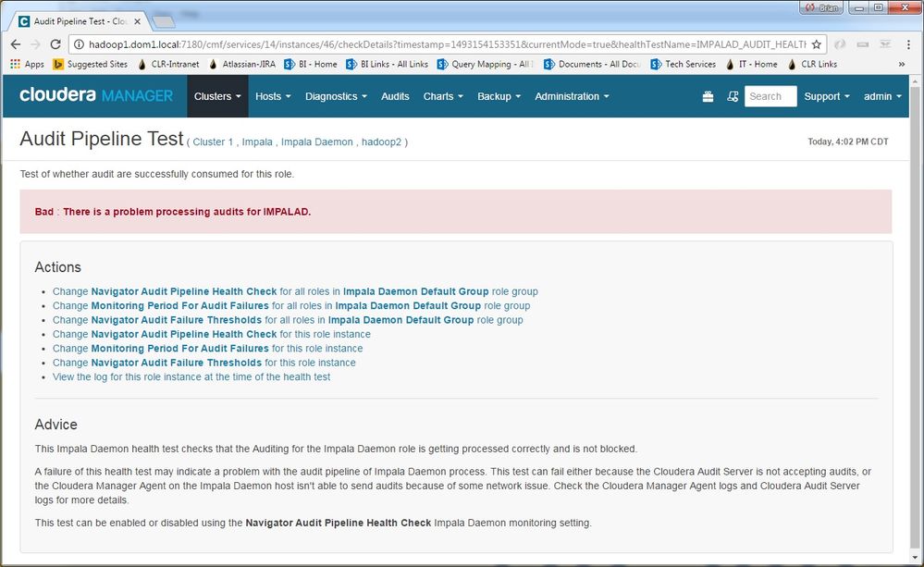The height and width of the screenshot is (567, 924).
Task: Open the Query Mapping bookmark
Action: click(485, 64)
